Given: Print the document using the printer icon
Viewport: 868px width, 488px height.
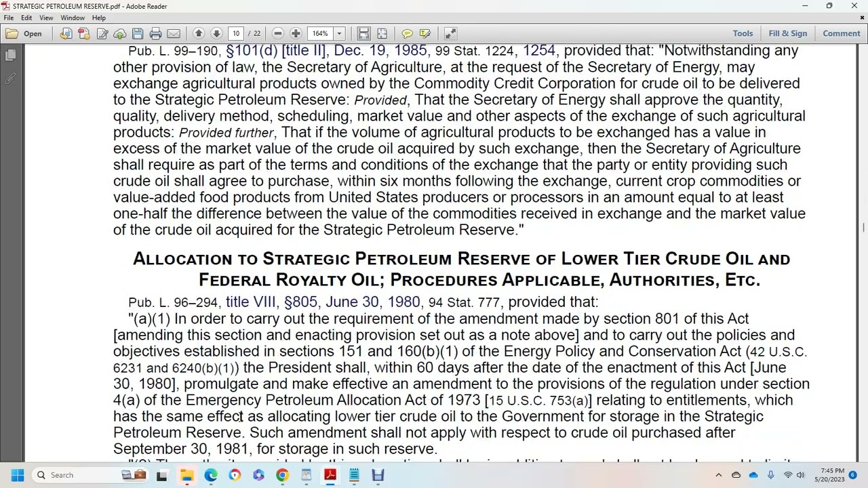Looking at the screenshot, I should [155, 33].
